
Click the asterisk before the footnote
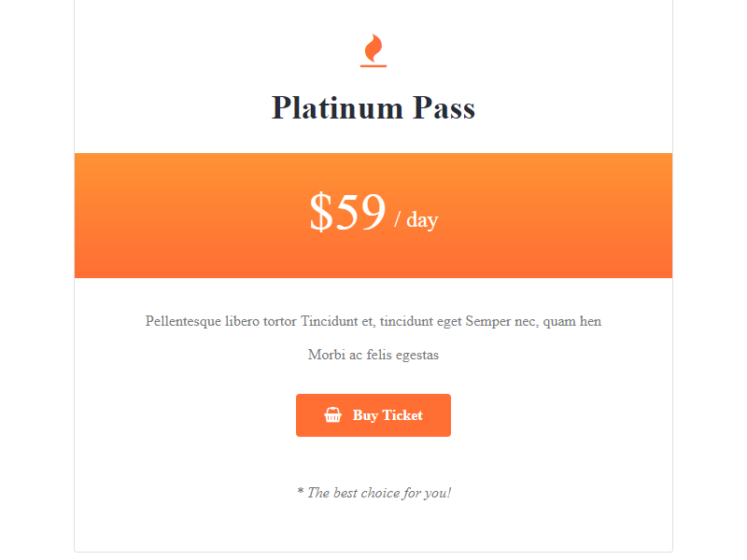coord(301,492)
